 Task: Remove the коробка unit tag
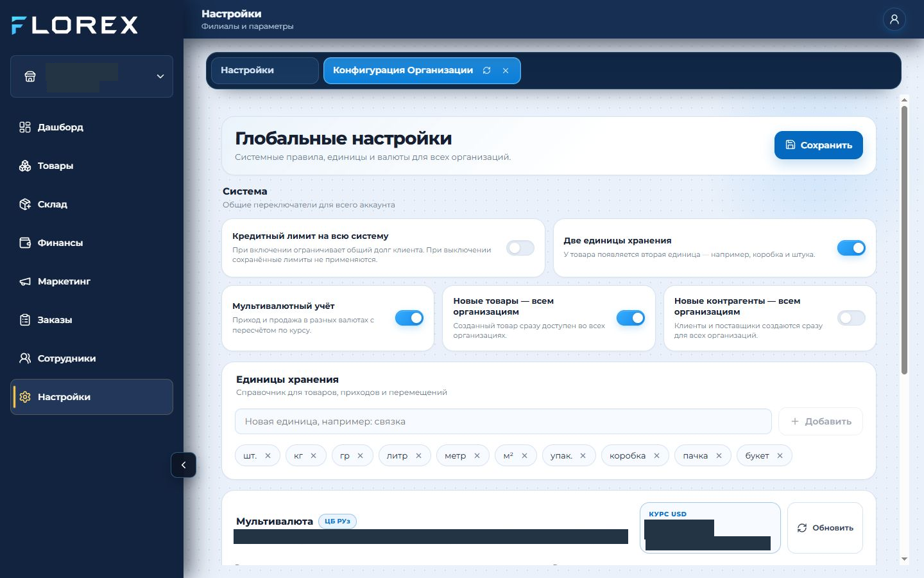point(656,455)
